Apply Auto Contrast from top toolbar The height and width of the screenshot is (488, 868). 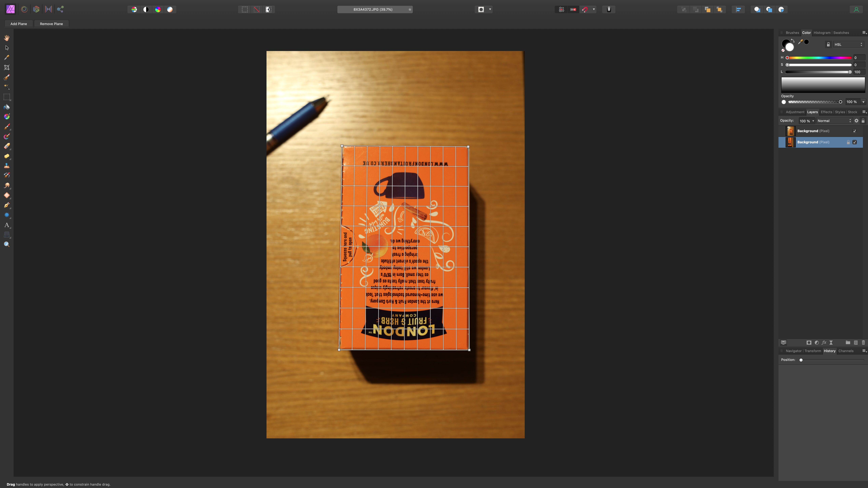point(146,9)
